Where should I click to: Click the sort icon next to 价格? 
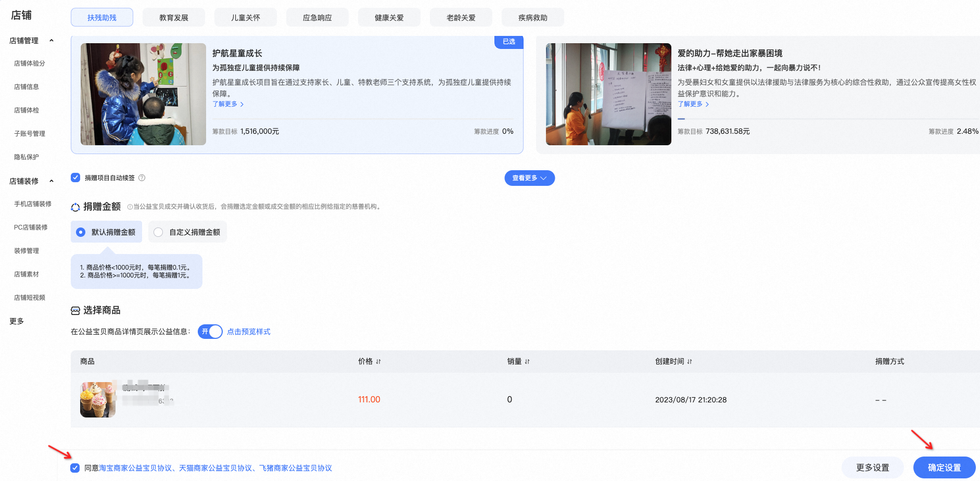pyautogui.click(x=378, y=361)
